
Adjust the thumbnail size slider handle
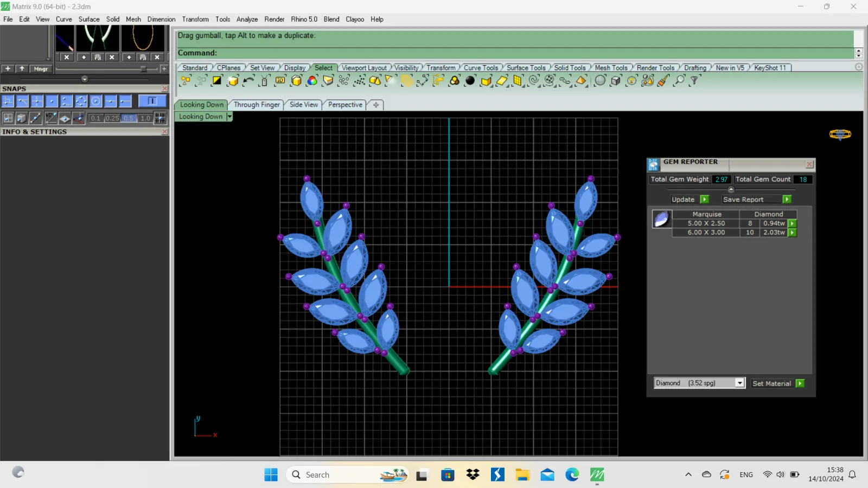coord(144,69)
